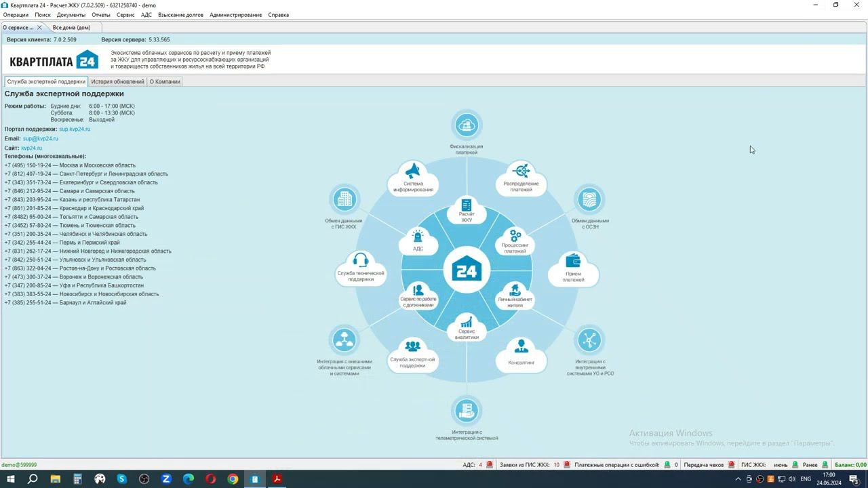
Task: Click the sup@kvp24.ru email link
Action: point(41,138)
